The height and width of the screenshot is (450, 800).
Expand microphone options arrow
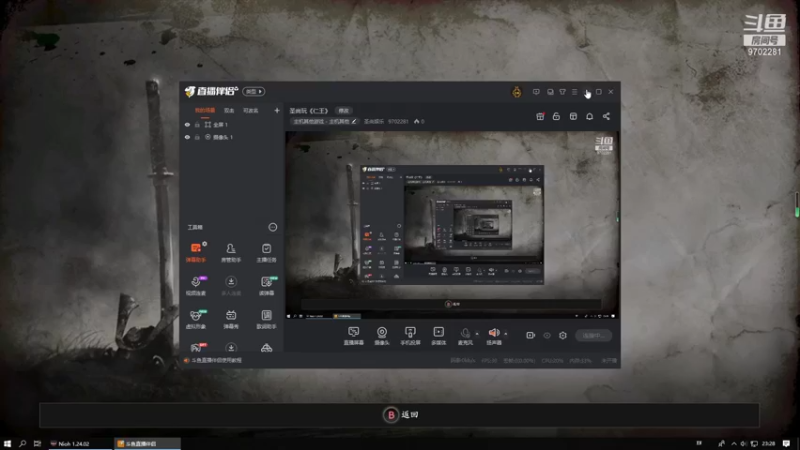click(477, 334)
